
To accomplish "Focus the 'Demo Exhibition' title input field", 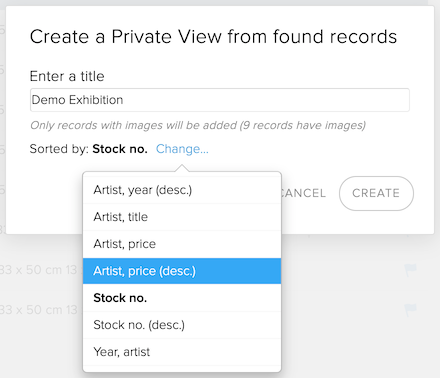I will click(220, 100).
